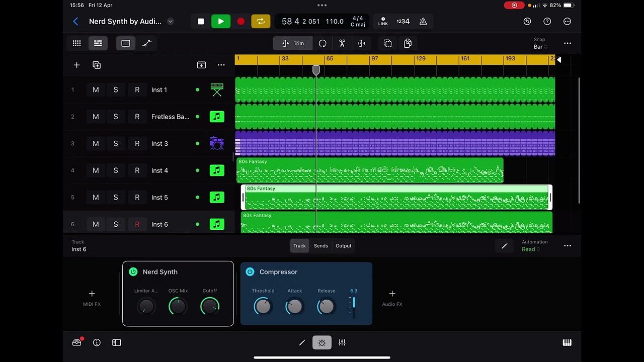Stop playback with the stop button
Viewport: 644px width, 362px height.
coord(201,22)
